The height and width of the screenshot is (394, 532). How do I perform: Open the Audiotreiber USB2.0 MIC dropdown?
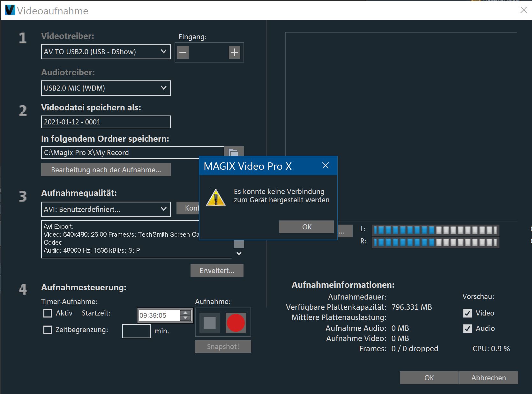click(106, 88)
